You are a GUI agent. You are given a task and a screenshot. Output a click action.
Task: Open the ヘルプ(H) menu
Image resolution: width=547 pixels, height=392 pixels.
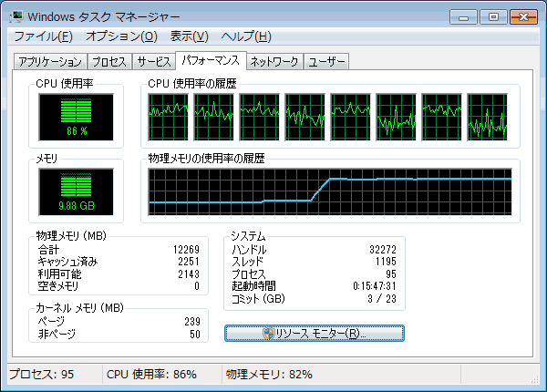point(246,36)
